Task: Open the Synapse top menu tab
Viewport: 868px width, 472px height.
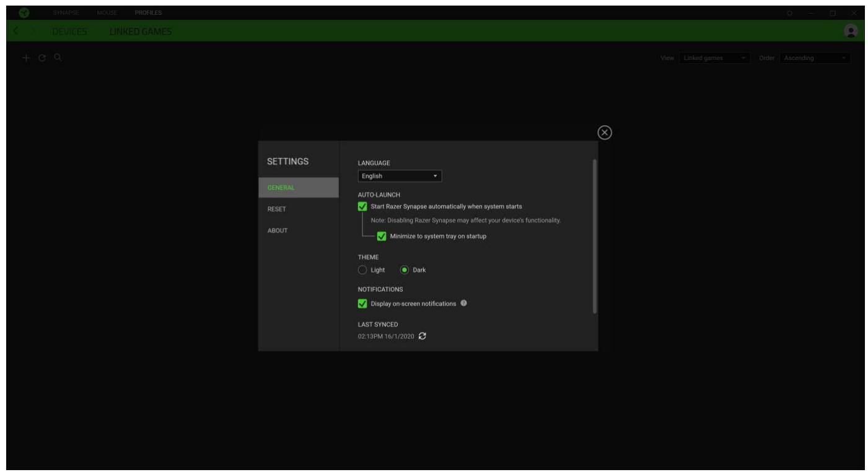Action: point(66,13)
